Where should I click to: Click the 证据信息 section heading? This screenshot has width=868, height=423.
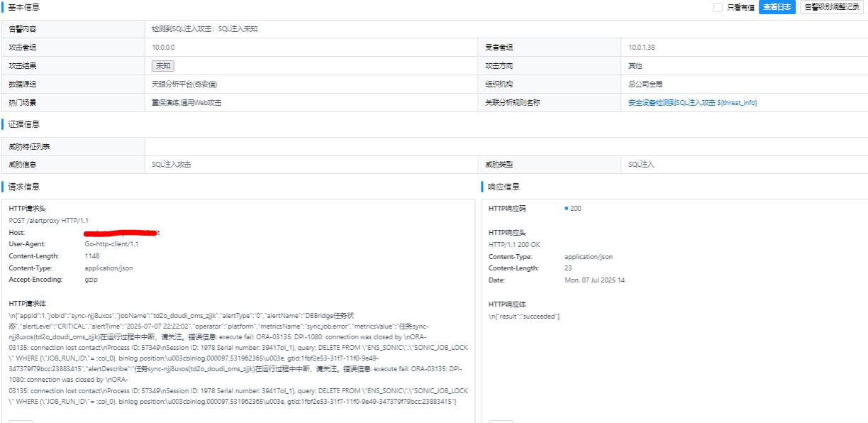pos(23,125)
